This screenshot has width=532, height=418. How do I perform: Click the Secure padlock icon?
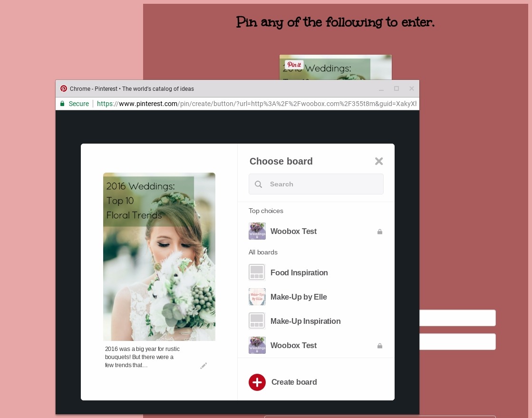pos(62,104)
